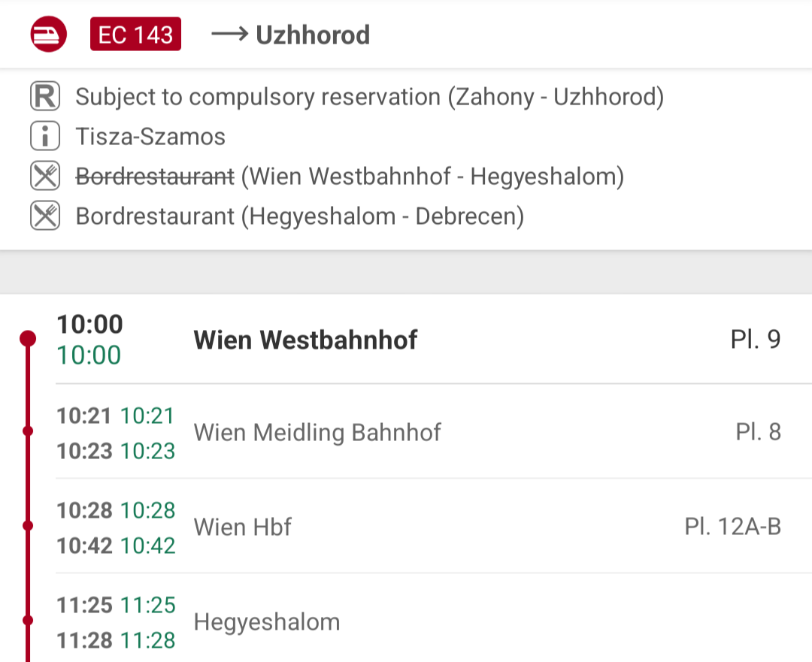Viewport: 812px width, 662px height.
Task: Click platform Pl. 9 label
Action: pos(755,340)
